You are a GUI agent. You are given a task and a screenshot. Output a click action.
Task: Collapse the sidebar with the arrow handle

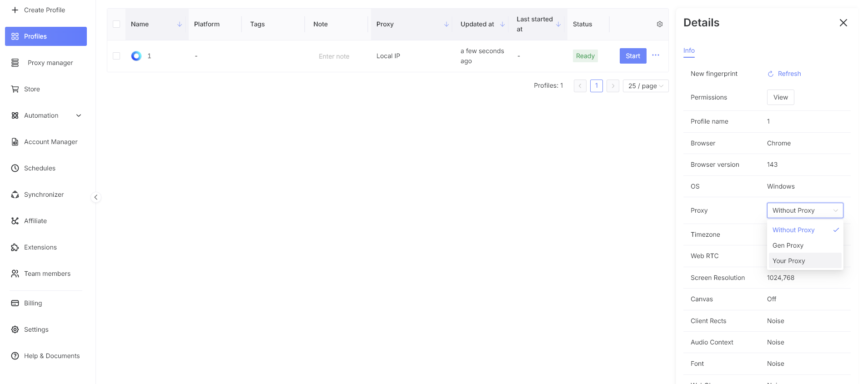click(x=95, y=197)
